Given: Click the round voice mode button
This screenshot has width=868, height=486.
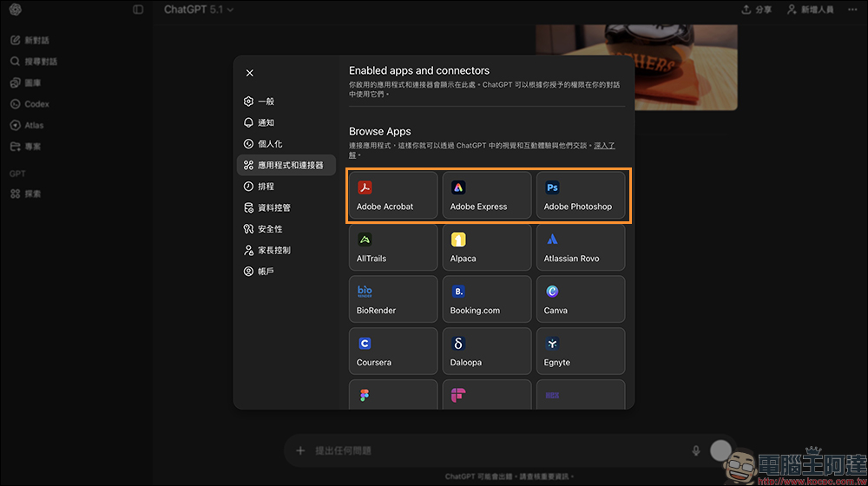Looking at the screenshot, I should pos(720,450).
